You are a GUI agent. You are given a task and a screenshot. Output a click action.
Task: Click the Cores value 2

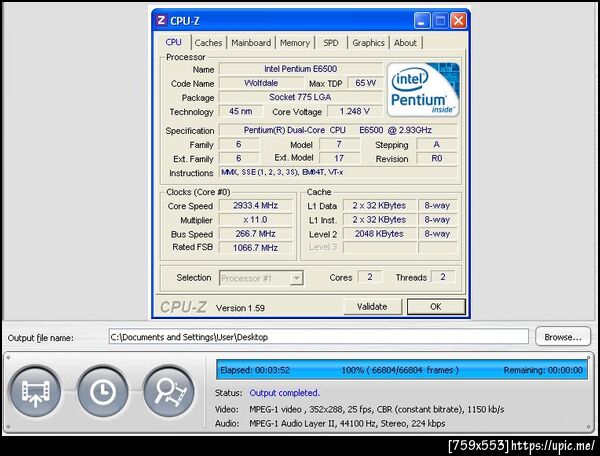click(x=370, y=277)
